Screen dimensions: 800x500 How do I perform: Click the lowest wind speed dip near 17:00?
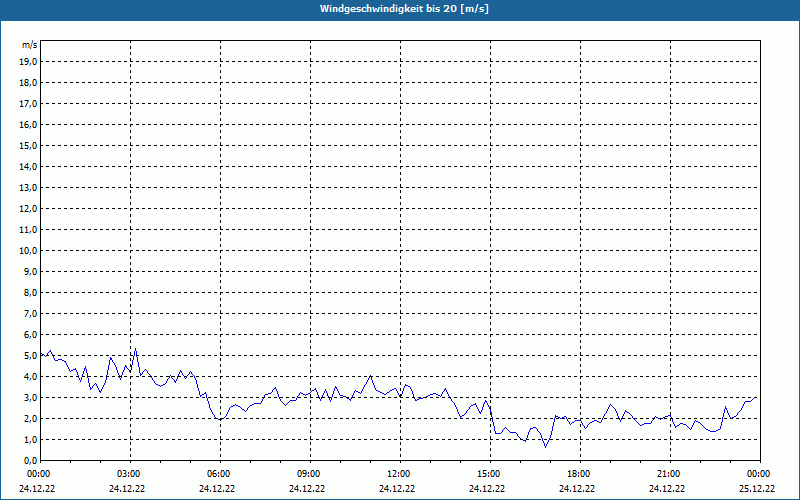[545, 447]
